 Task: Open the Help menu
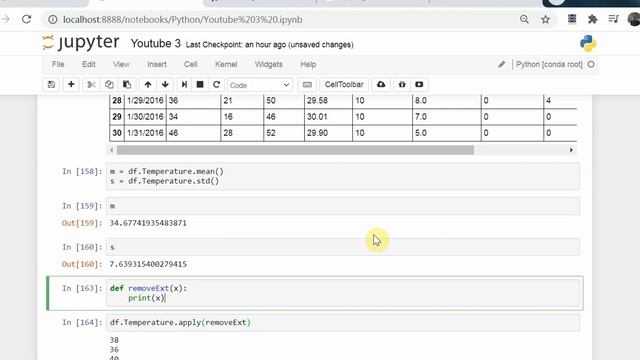coord(308,64)
